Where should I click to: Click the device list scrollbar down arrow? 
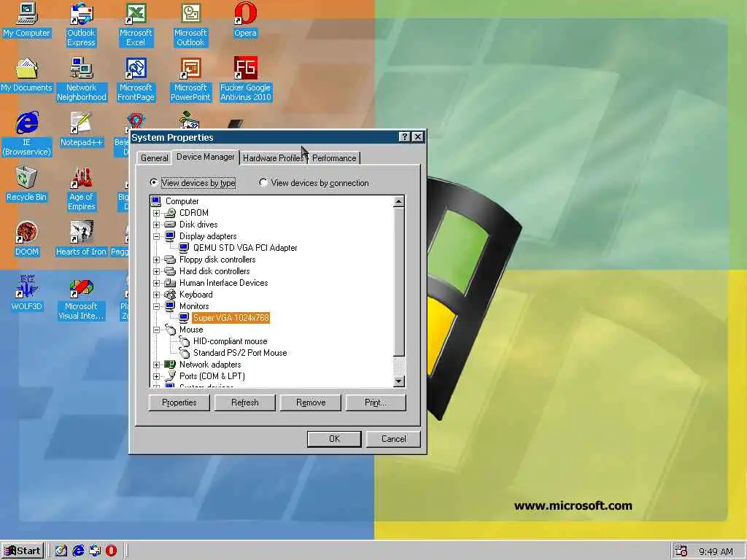click(x=399, y=381)
